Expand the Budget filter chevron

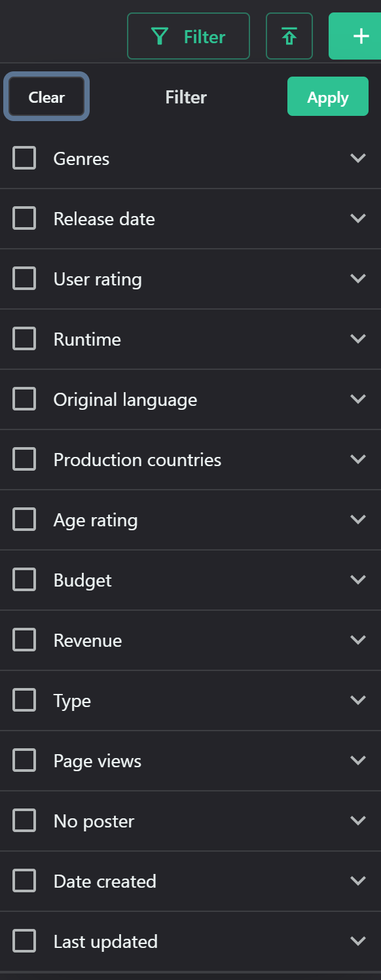click(357, 580)
